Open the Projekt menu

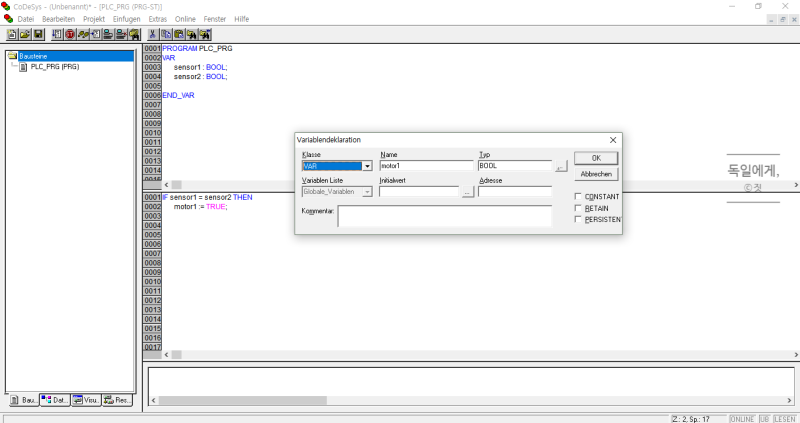pyautogui.click(x=94, y=19)
